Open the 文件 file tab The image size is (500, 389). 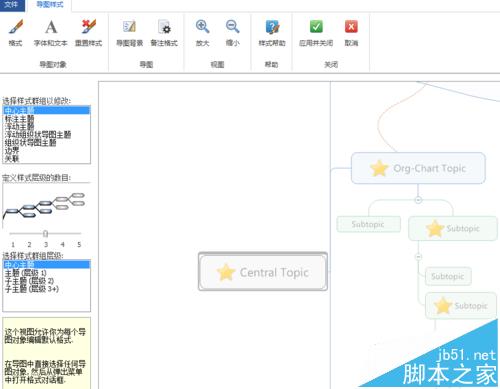12,5
